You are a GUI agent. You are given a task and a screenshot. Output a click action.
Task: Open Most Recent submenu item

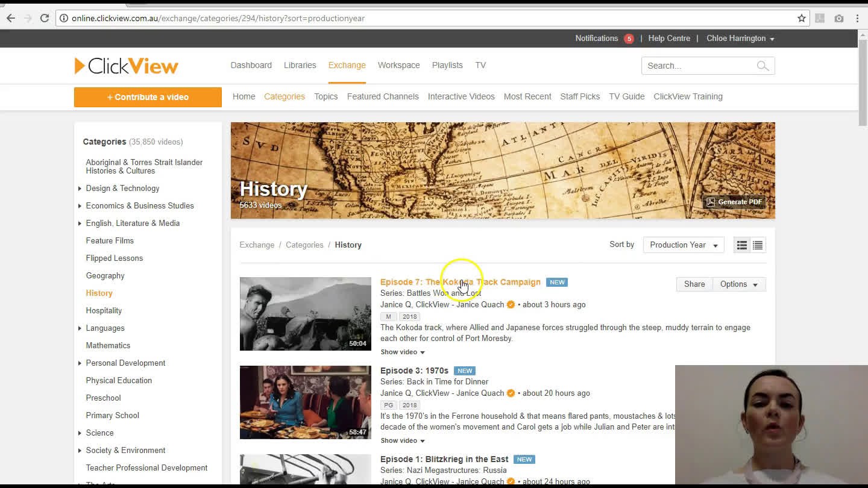click(527, 96)
